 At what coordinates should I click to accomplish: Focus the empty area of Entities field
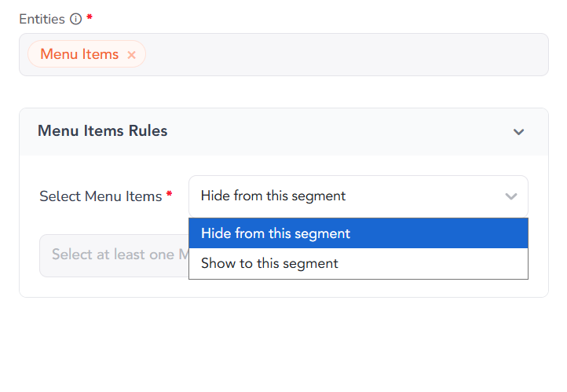[346, 55]
